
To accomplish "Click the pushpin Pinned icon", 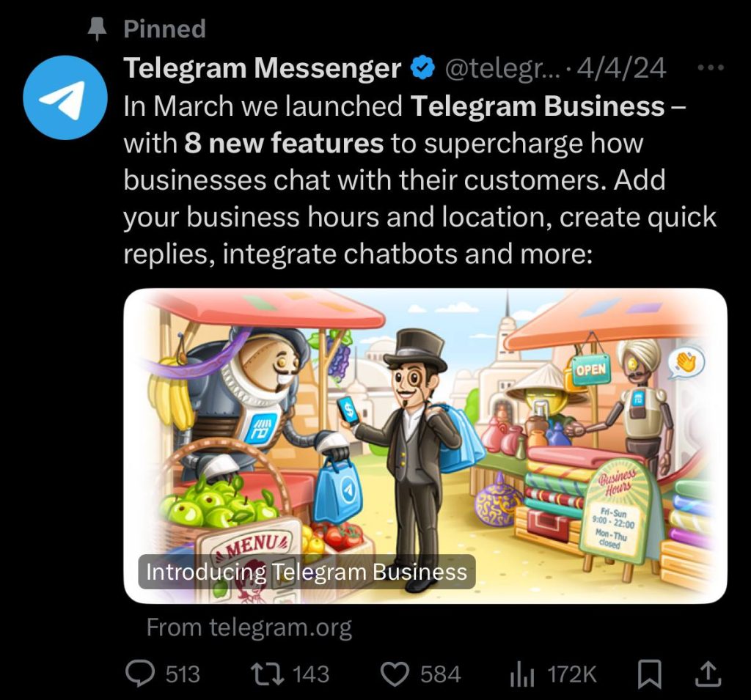I will coord(98,29).
